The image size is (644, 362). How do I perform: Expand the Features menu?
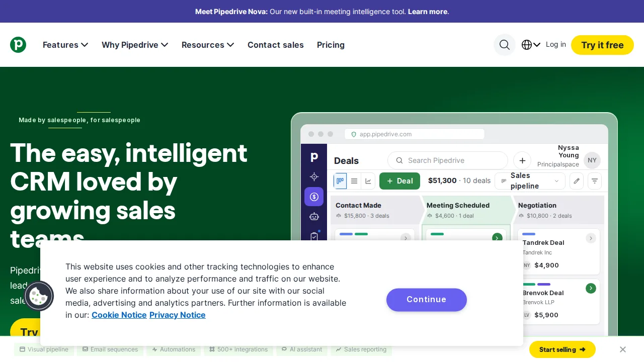[65, 45]
